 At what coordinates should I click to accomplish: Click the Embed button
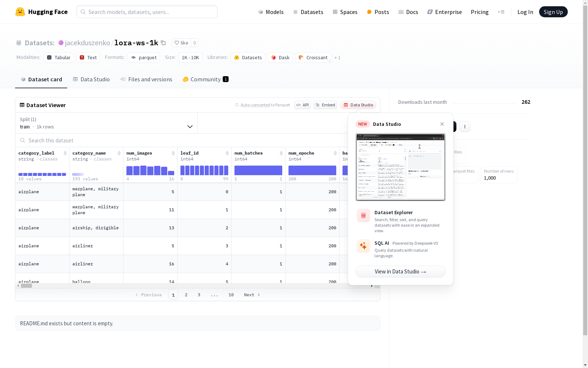pyautogui.click(x=325, y=105)
